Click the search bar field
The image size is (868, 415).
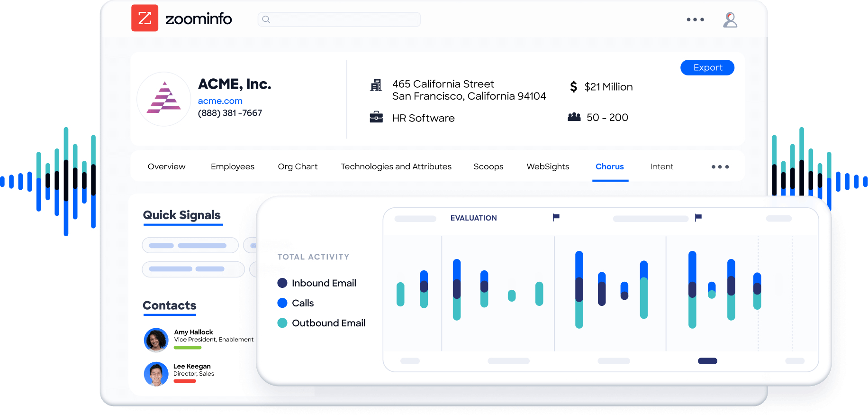339,19
